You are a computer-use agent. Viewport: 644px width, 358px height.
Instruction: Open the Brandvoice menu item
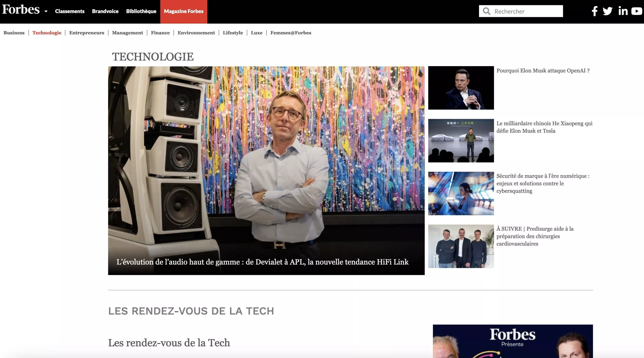[x=105, y=11]
